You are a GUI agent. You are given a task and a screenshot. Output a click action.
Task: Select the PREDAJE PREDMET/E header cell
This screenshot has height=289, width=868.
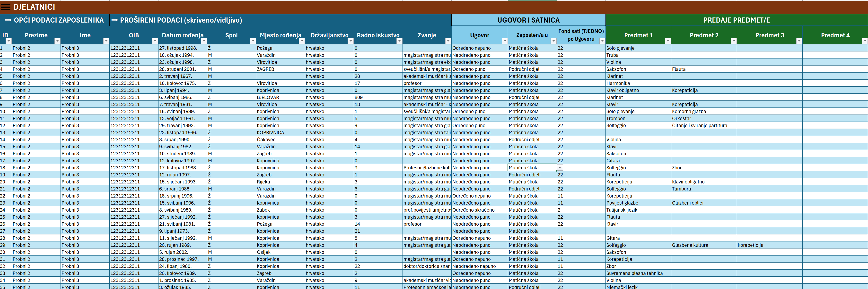click(736, 20)
